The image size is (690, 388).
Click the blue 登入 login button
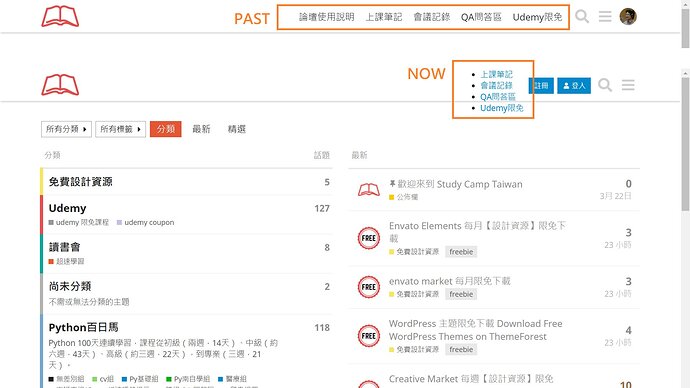tap(574, 85)
